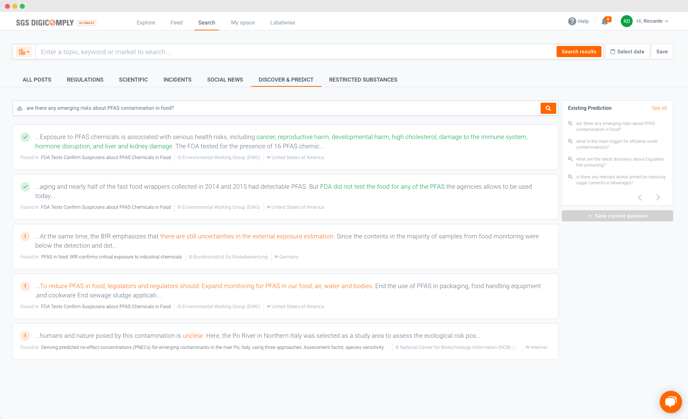Open the Restricted Substances tab
The image size is (688, 419).
[x=363, y=80]
